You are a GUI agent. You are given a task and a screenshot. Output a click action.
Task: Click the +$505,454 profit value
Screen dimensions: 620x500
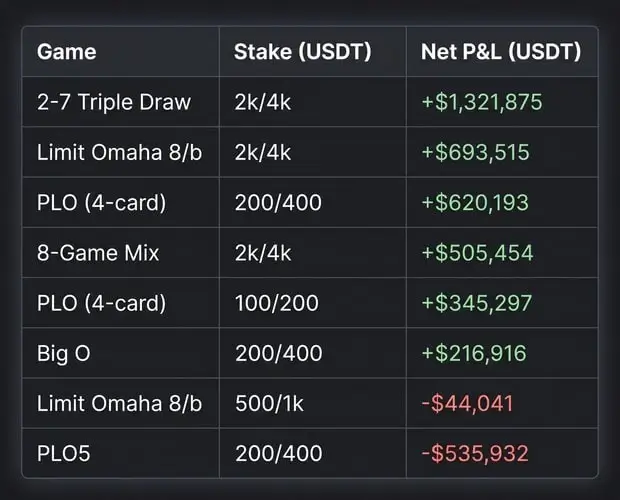coord(477,253)
